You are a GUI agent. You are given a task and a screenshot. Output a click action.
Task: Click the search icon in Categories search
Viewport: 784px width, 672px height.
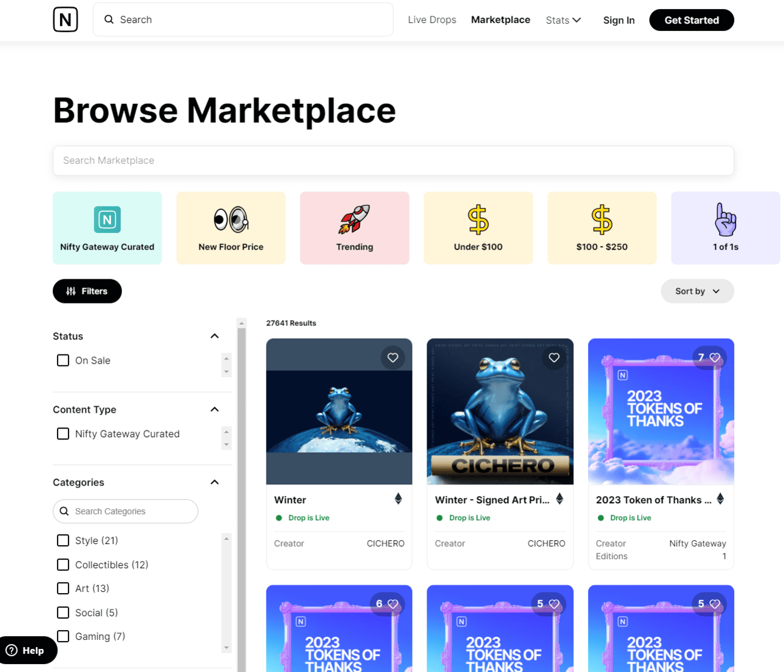64,511
